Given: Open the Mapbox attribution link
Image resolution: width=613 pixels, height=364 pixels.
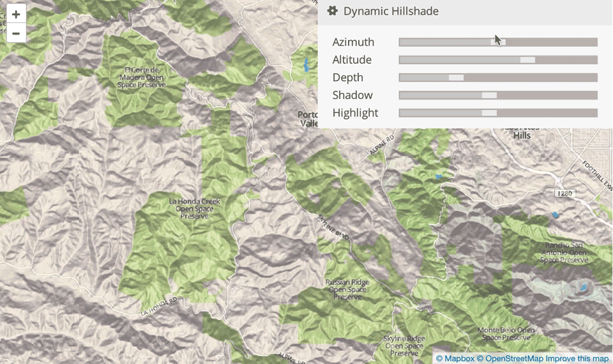Looking at the screenshot, I should tap(455, 358).
